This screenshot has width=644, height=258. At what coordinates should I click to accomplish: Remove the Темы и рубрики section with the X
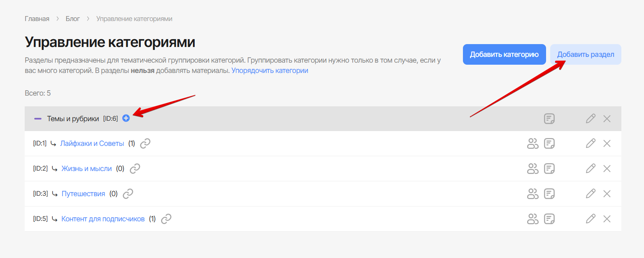pyautogui.click(x=607, y=119)
